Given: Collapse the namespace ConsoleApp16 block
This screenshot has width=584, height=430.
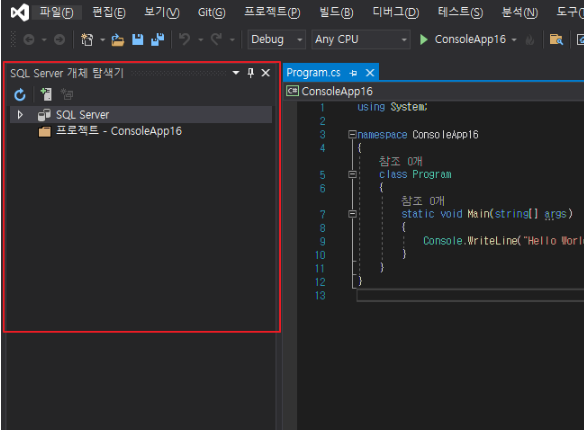Looking at the screenshot, I should pos(352,134).
